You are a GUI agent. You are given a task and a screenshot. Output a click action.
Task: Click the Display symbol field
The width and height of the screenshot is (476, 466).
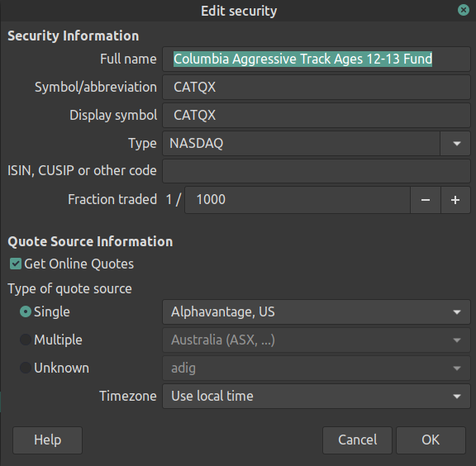[317, 116]
